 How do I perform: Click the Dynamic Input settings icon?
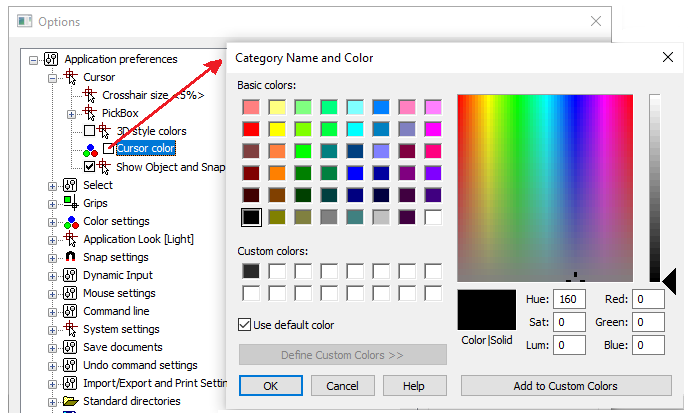click(70, 275)
